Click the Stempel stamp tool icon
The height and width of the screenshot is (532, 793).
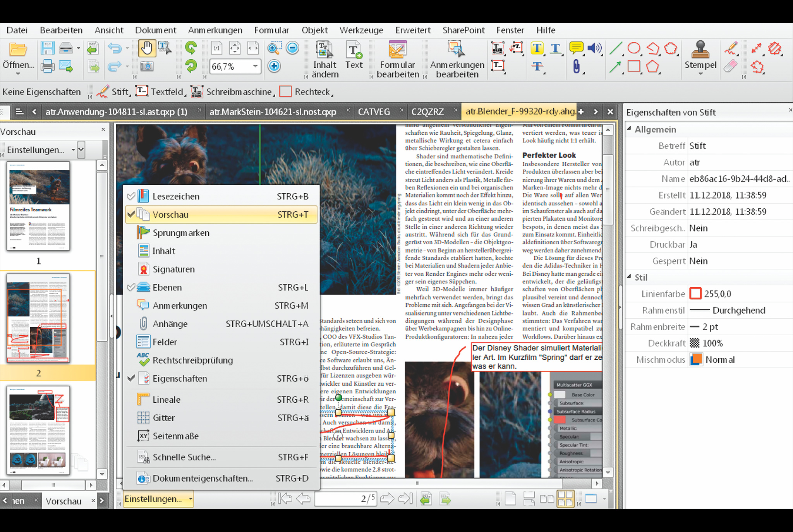click(x=700, y=50)
